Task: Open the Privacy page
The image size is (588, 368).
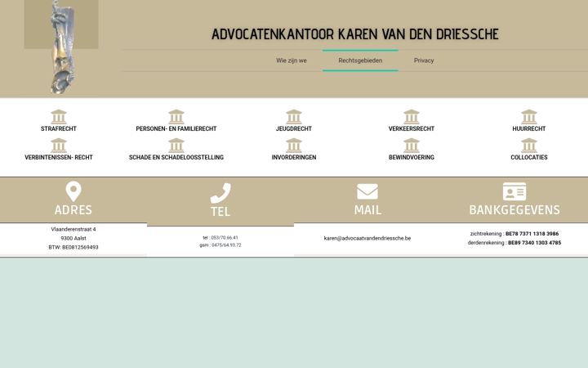Action: 424,61
